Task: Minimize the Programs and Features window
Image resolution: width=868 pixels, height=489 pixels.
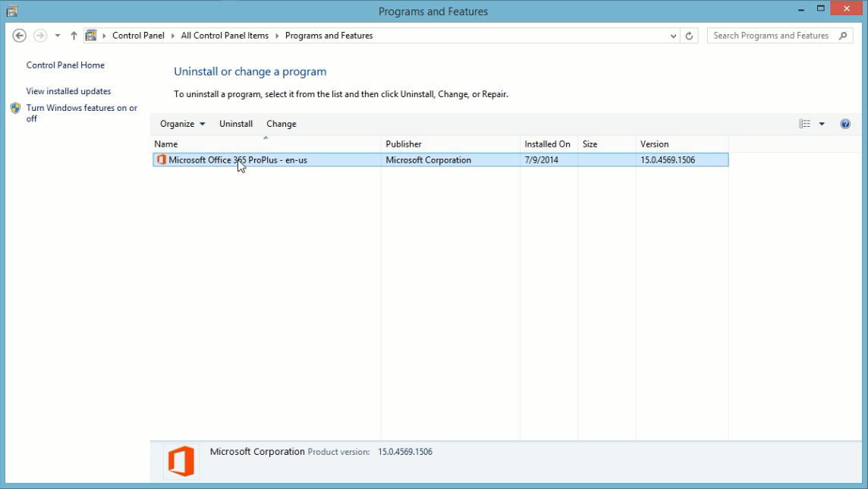Action: (x=801, y=9)
